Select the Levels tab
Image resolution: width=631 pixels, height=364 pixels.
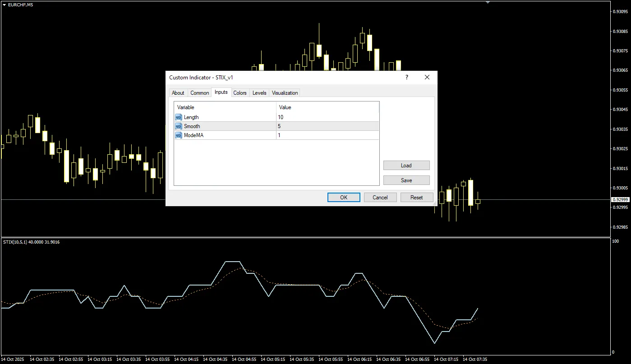259,93
